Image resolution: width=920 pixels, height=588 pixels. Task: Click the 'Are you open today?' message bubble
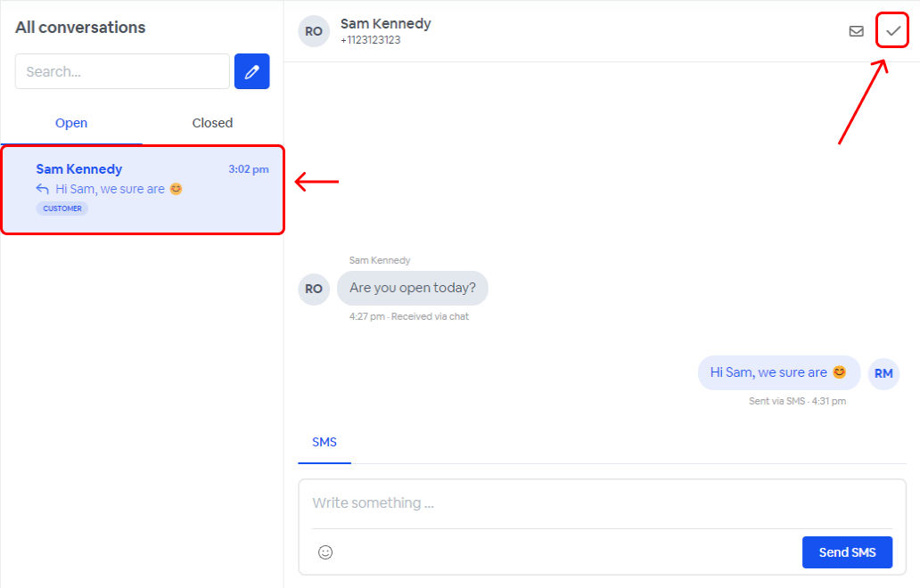[x=412, y=288]
